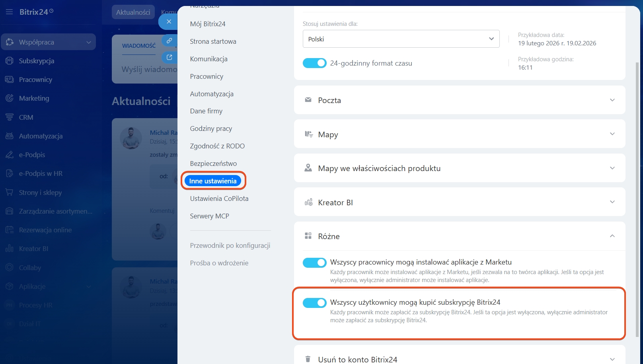This screenshot has width=643, height=364.
Task: Select the Inne ustawienia menu item
Action: (213, 181)
